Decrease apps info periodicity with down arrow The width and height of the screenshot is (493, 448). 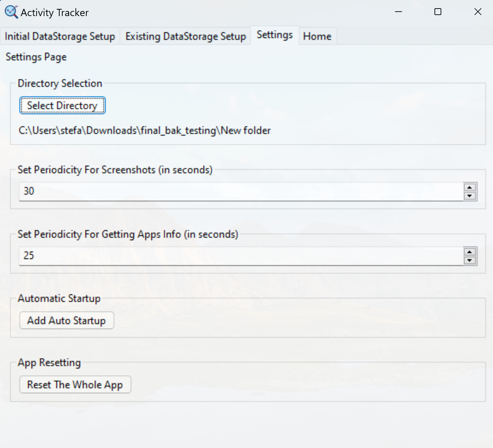pos(470,261)
